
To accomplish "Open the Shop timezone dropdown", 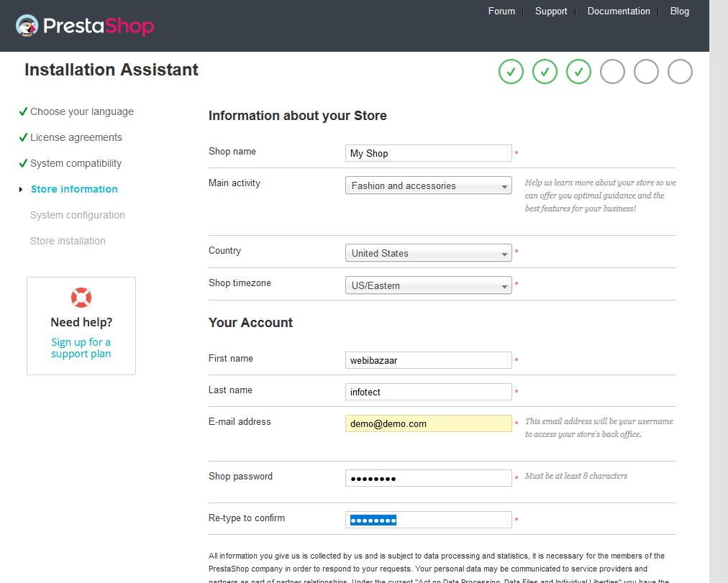I will [429, 285].
